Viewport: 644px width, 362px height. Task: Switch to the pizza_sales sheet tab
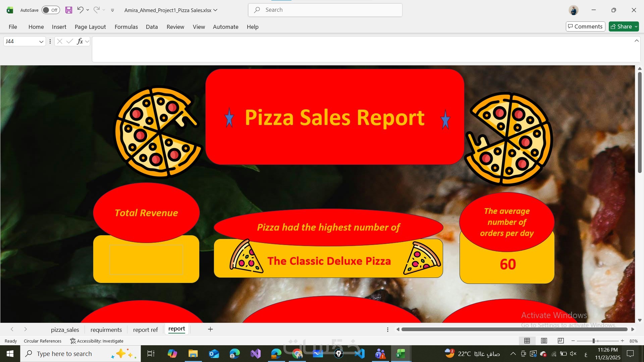click(65, 329)
